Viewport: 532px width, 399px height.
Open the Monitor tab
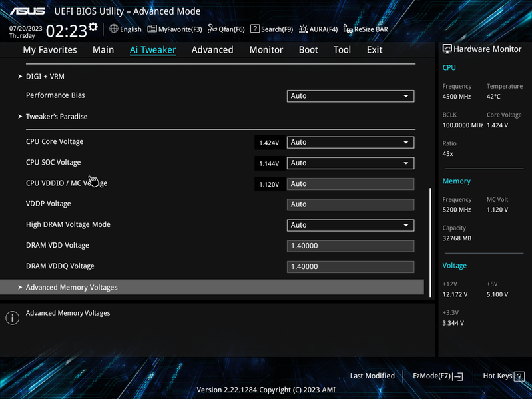(266, 50)
